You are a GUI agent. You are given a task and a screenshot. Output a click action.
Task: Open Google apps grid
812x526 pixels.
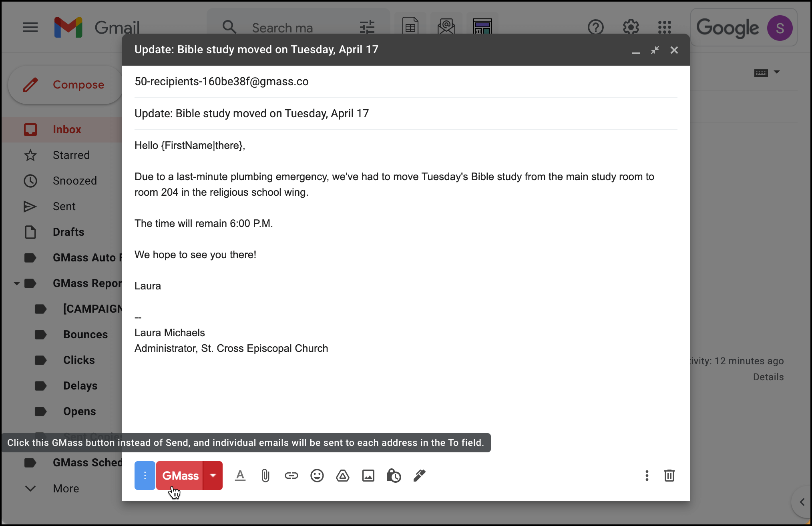click(665, 28)
